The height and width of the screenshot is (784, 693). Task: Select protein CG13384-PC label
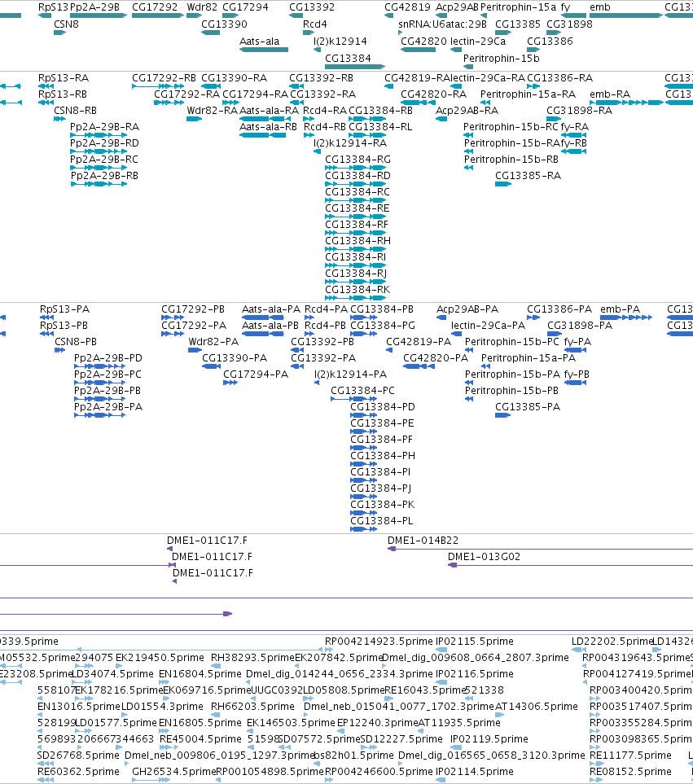coord(362,391)
